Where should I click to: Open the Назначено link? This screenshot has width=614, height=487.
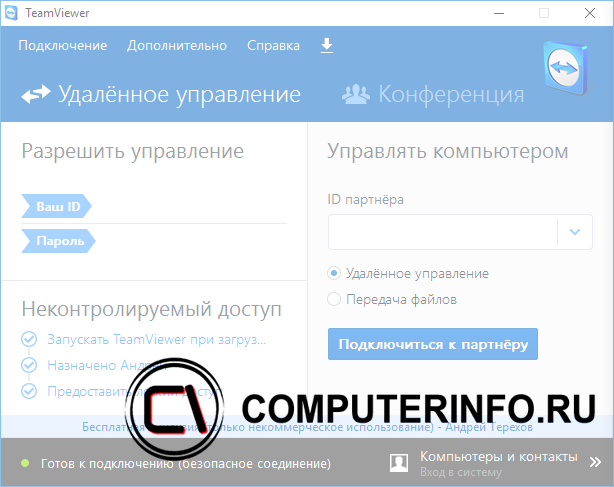tap(107, 365)
